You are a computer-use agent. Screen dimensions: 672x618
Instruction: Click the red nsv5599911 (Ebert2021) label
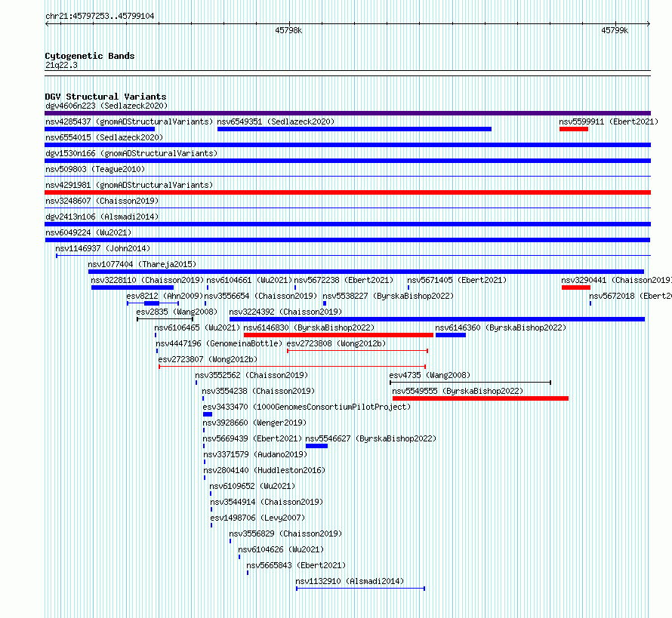coord(609,121)
